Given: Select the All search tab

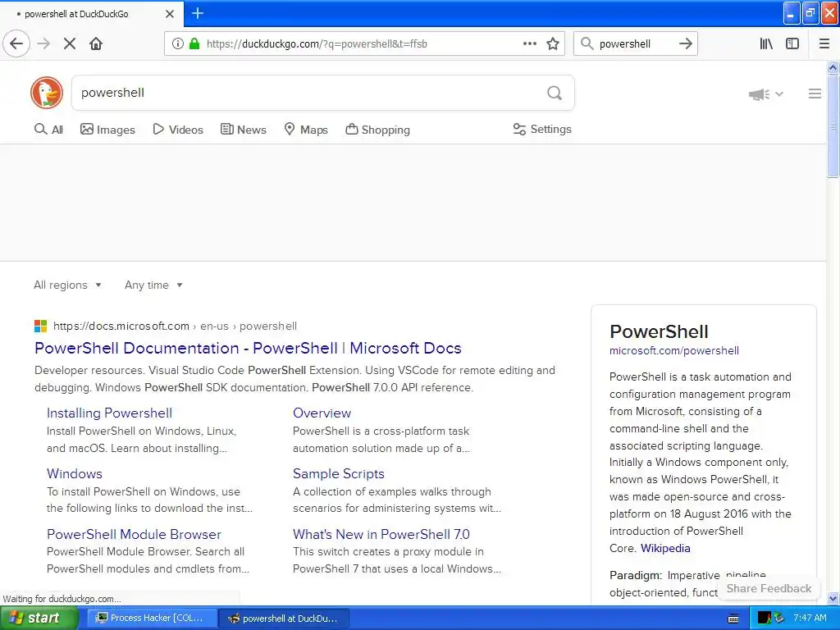Looking at the screenshot, I should click(x=48, y=130).
